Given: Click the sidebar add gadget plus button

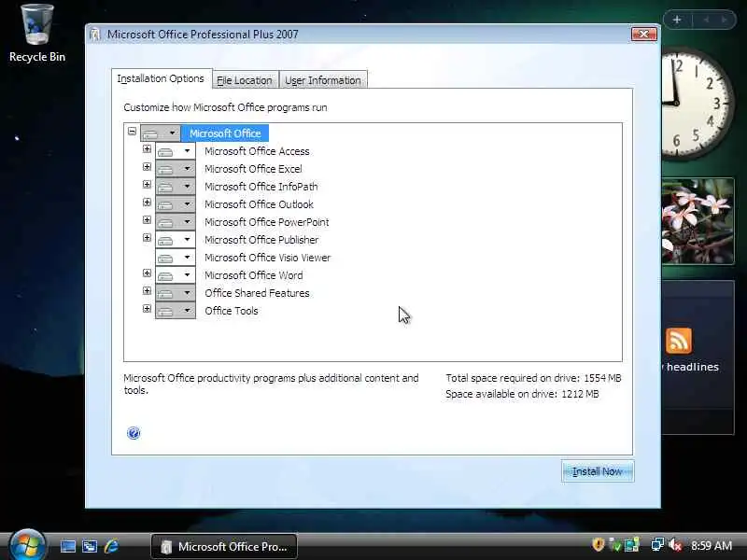Looking at the screenshot, I should point(677,20).
